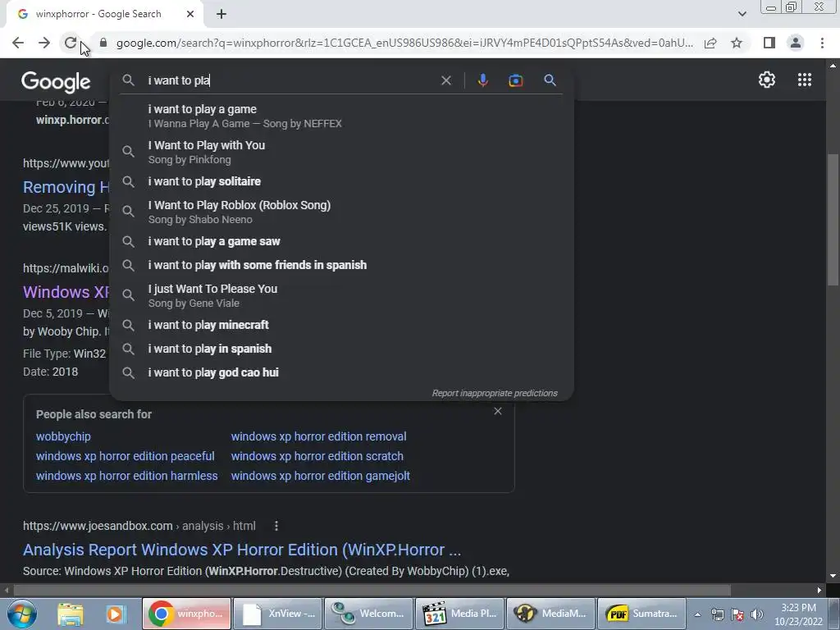Open Chrome's three-dot menu
The image size is (840, 630).
[822, 43]
